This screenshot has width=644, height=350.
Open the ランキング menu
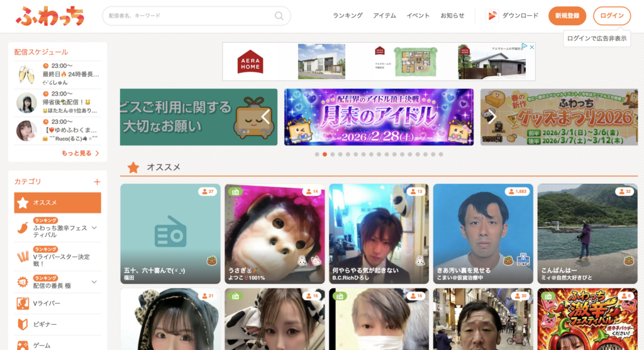[348, 16]
